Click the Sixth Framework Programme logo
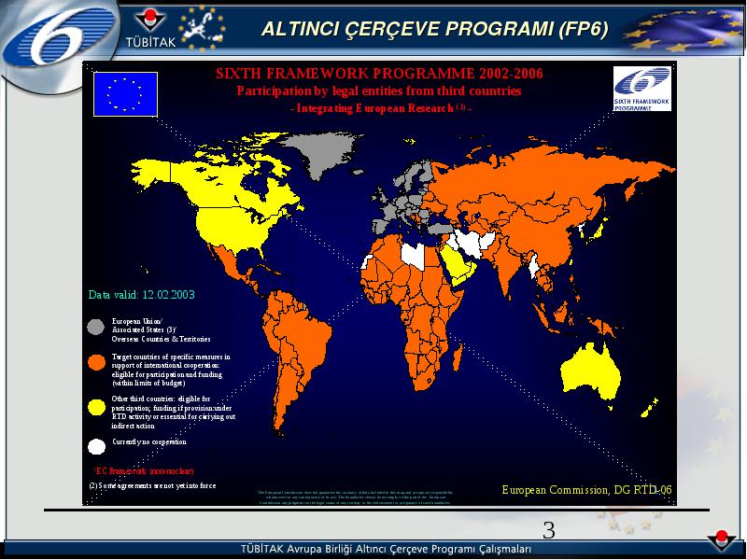The width and height of the screenshot is (747, 560). click(x=641, y=89)
